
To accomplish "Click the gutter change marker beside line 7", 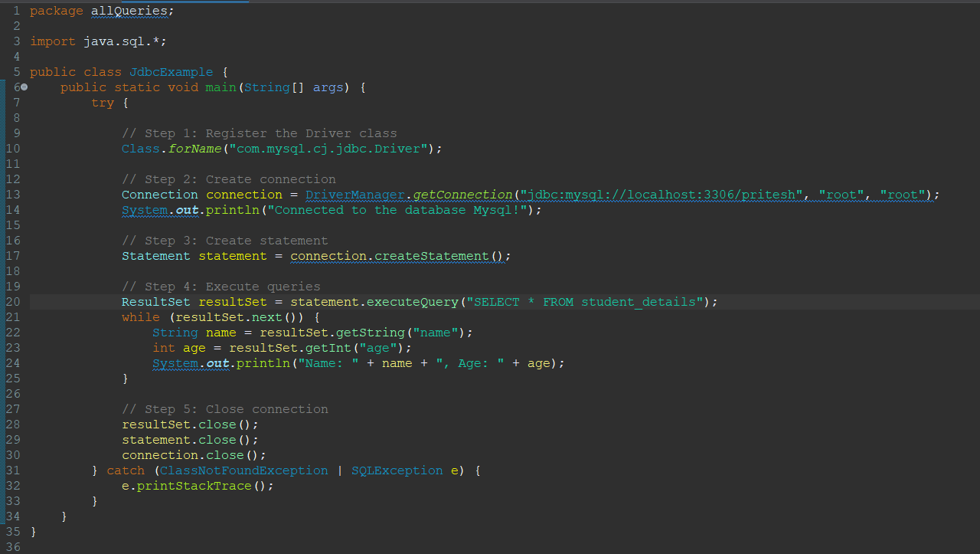I will point(5,102).
